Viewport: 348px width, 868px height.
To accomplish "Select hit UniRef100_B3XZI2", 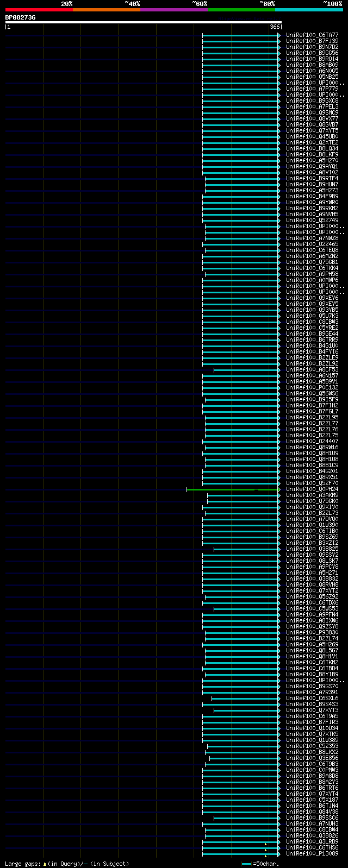I will coord(312,543).
